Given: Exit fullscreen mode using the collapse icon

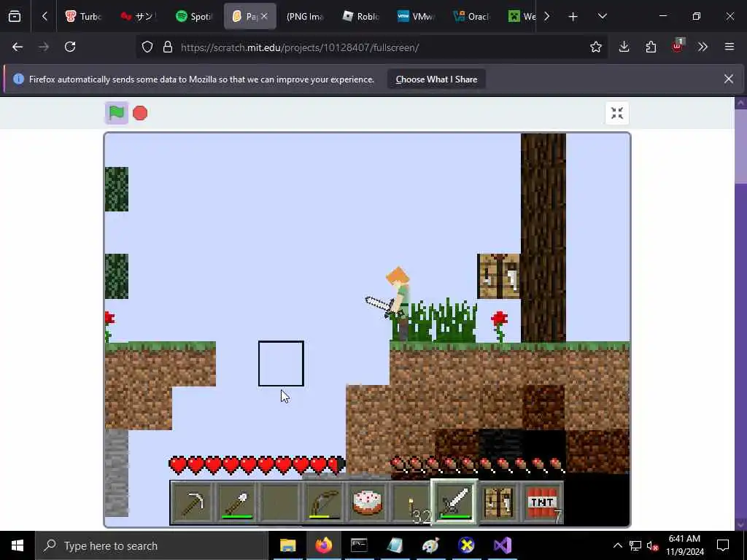Looking at the screenshot, I should click(x=617, y=113).
